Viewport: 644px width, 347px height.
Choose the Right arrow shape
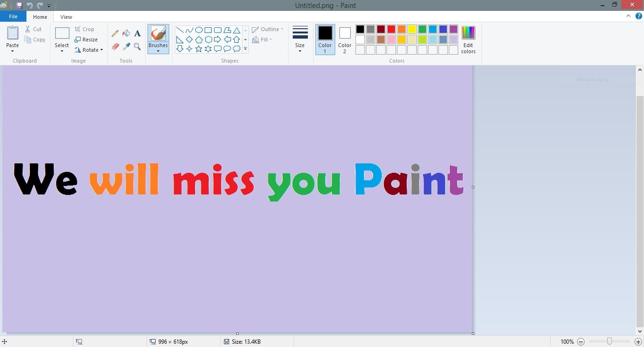(218, 40)
